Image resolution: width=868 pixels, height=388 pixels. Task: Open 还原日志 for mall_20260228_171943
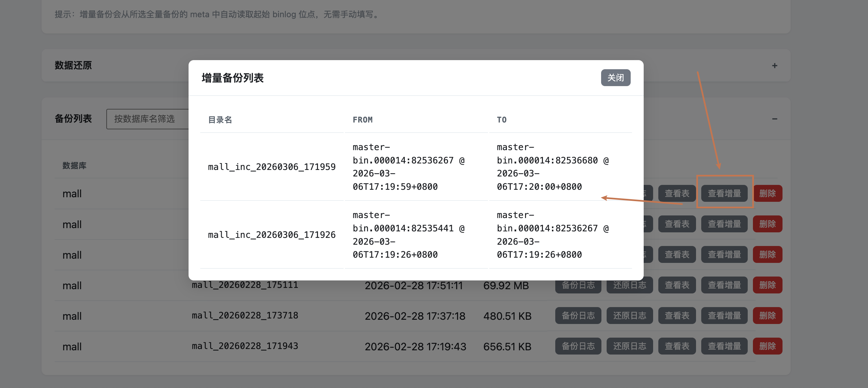[629, 346]
